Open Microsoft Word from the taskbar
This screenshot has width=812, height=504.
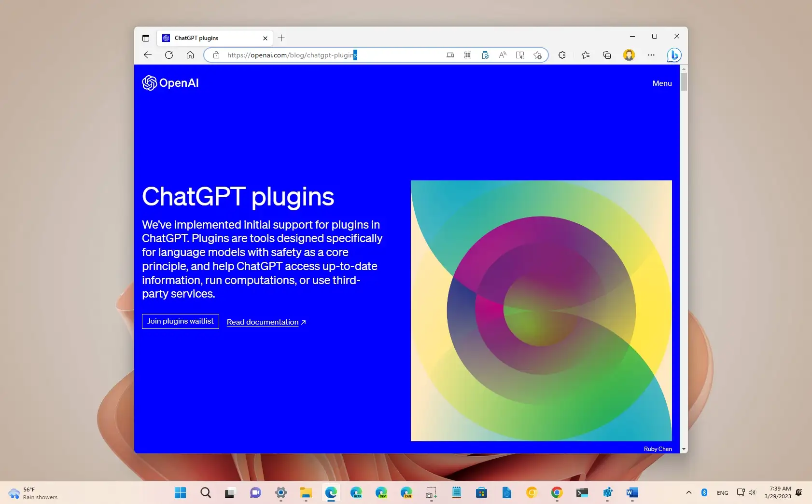(632, 492)
